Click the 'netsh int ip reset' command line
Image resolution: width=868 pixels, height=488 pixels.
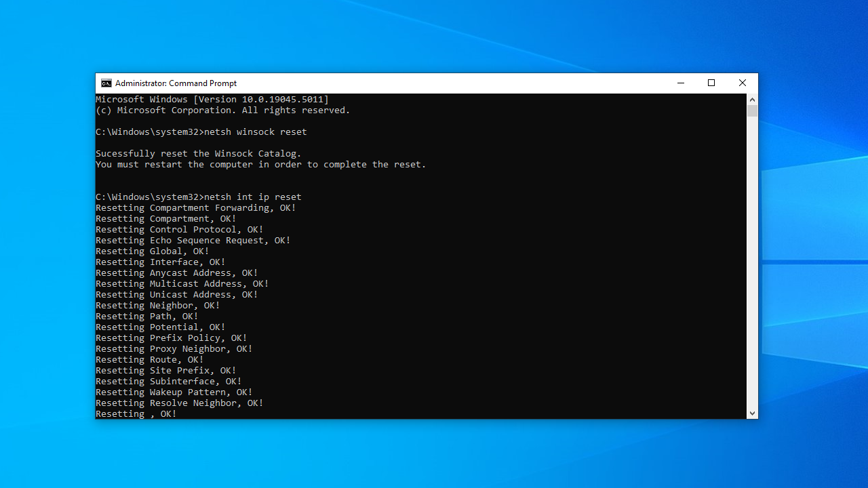pos(199,197)
